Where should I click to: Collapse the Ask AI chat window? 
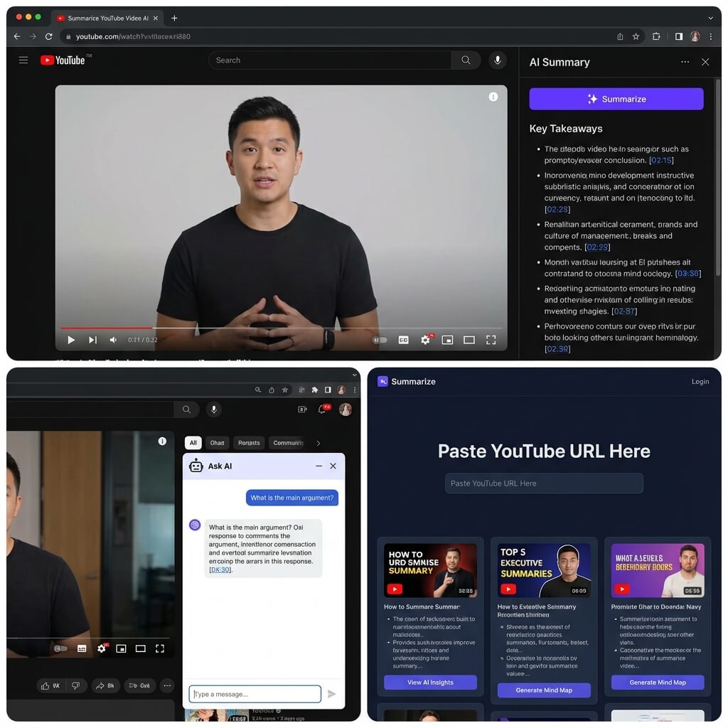tap(318, 466)
